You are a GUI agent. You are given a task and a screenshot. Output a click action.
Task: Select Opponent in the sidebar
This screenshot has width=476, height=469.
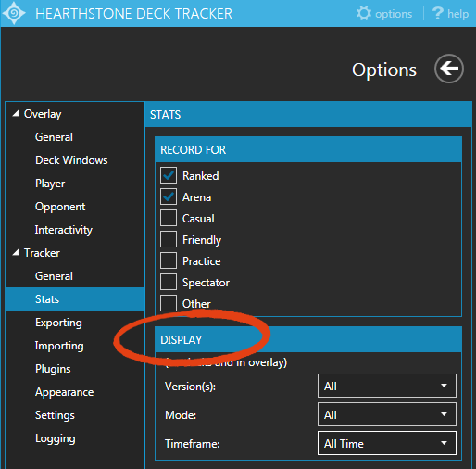pyautogui.click(x=60, y=207)
